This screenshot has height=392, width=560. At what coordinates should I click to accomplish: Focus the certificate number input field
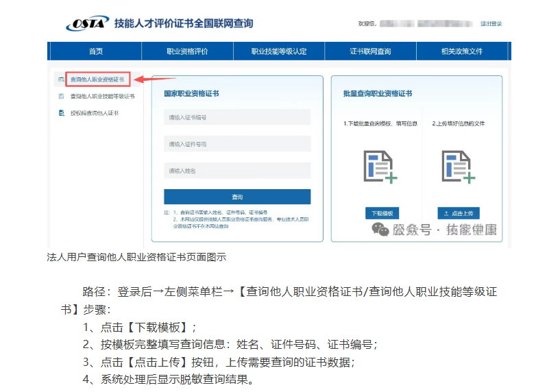tap(237, 117)
